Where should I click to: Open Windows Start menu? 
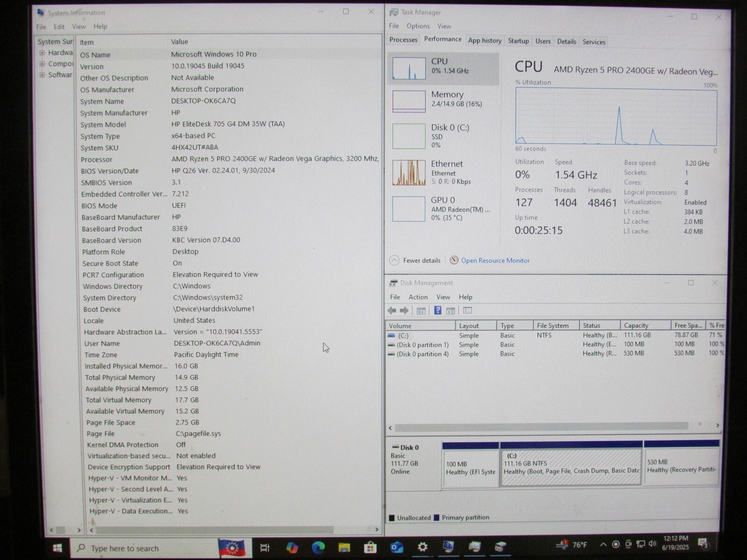[57, 548]
